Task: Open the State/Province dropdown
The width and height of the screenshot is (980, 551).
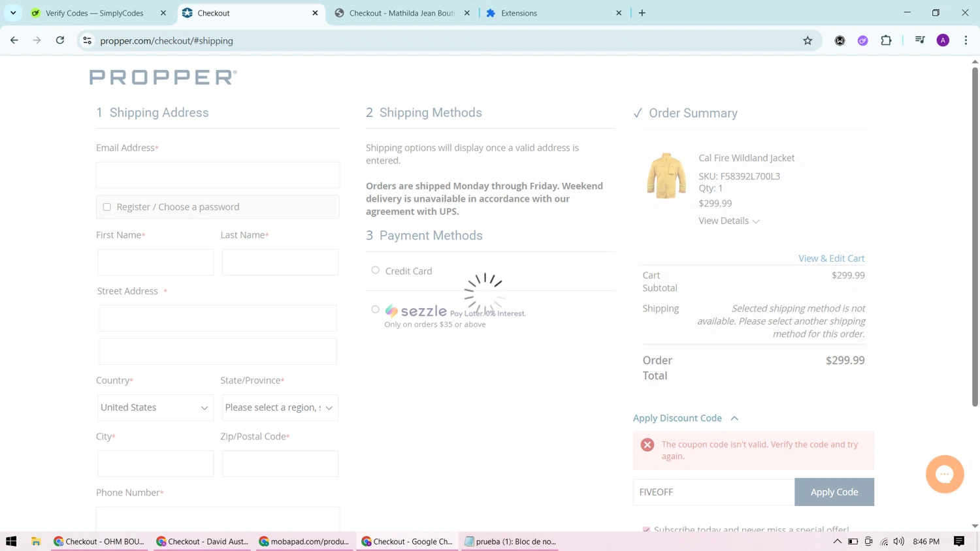Action: tap(280, 407)
